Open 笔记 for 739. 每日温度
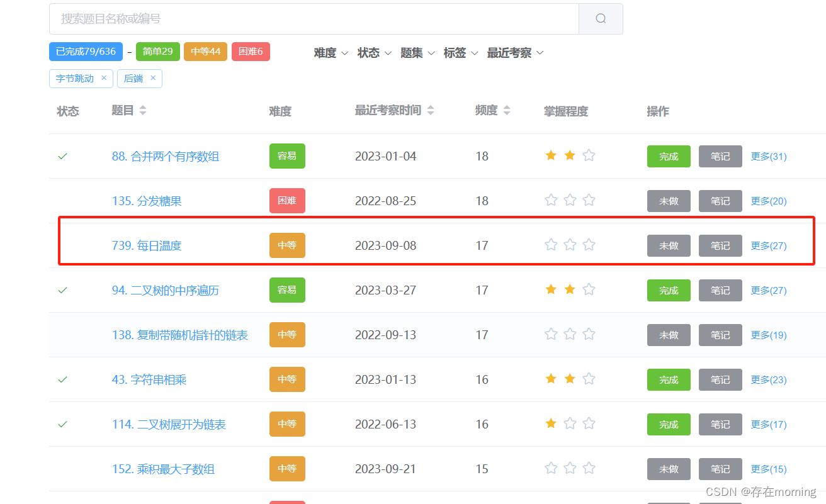Viewport: 826px width, 504px height. click(720, 246)
